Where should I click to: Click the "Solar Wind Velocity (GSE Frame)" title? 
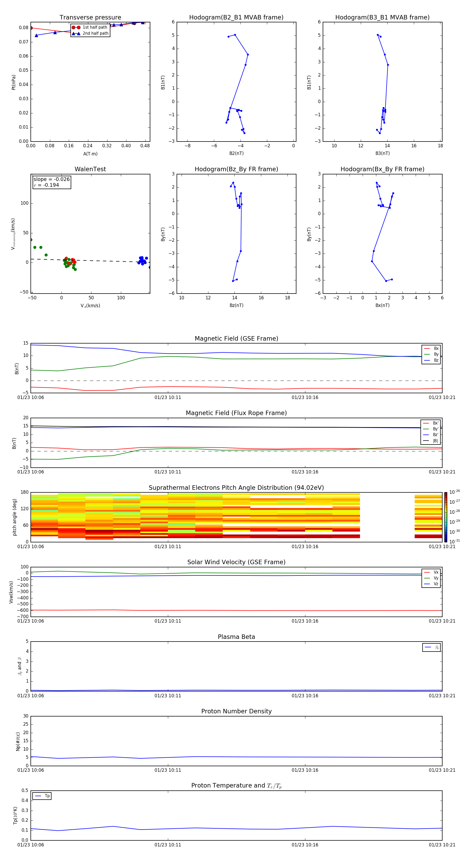pos(236,562)
